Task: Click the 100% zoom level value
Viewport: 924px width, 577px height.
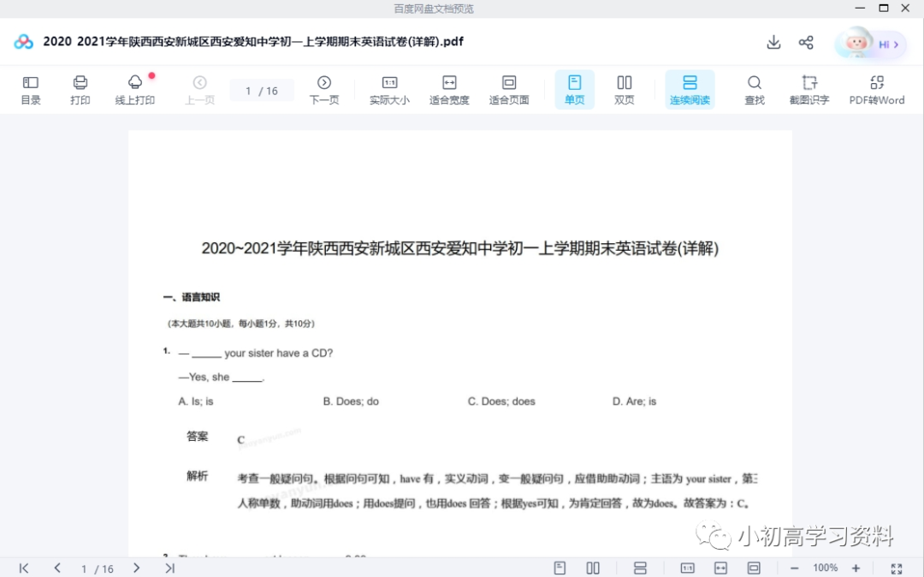Action: pos(825,568)
